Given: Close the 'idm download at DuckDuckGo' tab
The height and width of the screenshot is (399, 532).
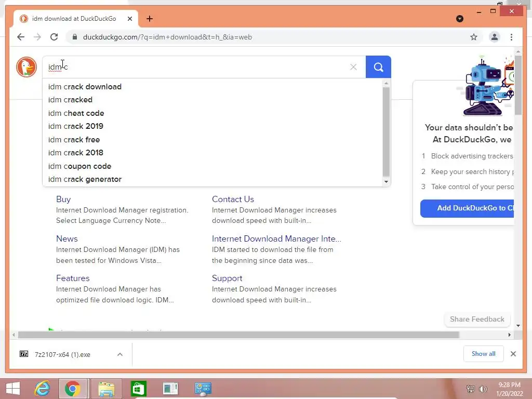Looking at the screenshot, I should (129, 19).
